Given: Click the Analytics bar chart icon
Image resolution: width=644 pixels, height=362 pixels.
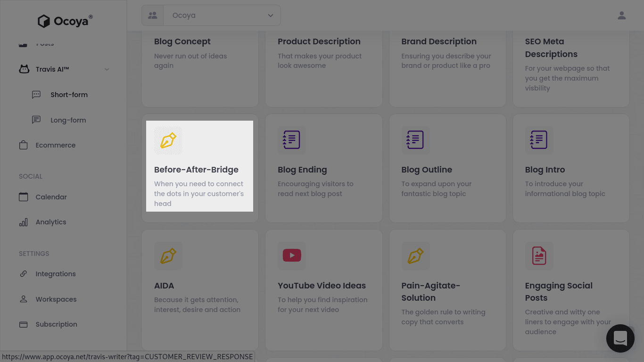Looking at the screenshot, I should click(24, 222).
